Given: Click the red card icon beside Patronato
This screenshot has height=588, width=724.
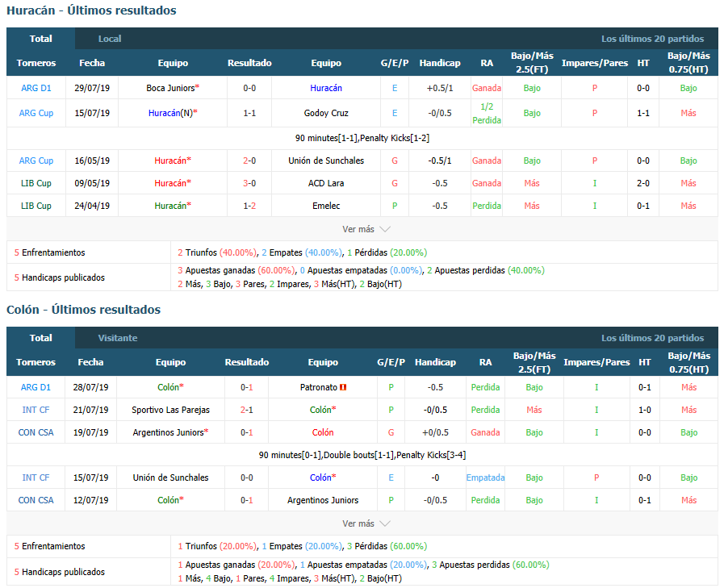Looking at the screenshot, I should 343,387.
